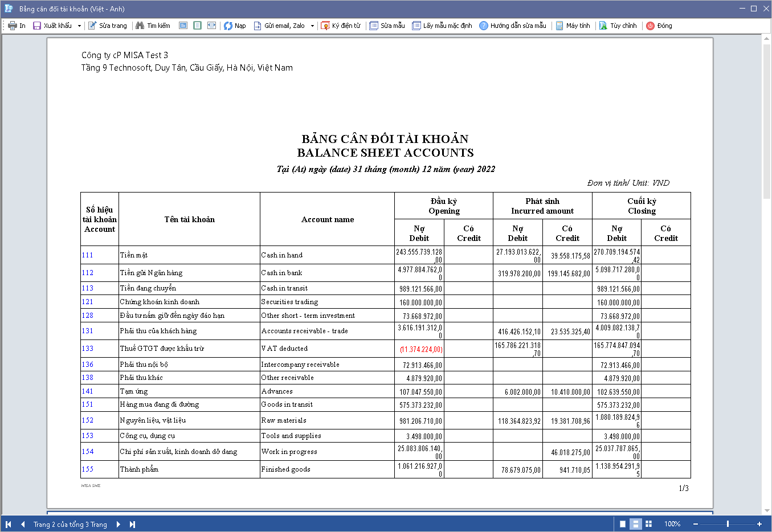Click the Đóng close report button
This screenshot has width=772, height=532.
(x=659, y=26)
